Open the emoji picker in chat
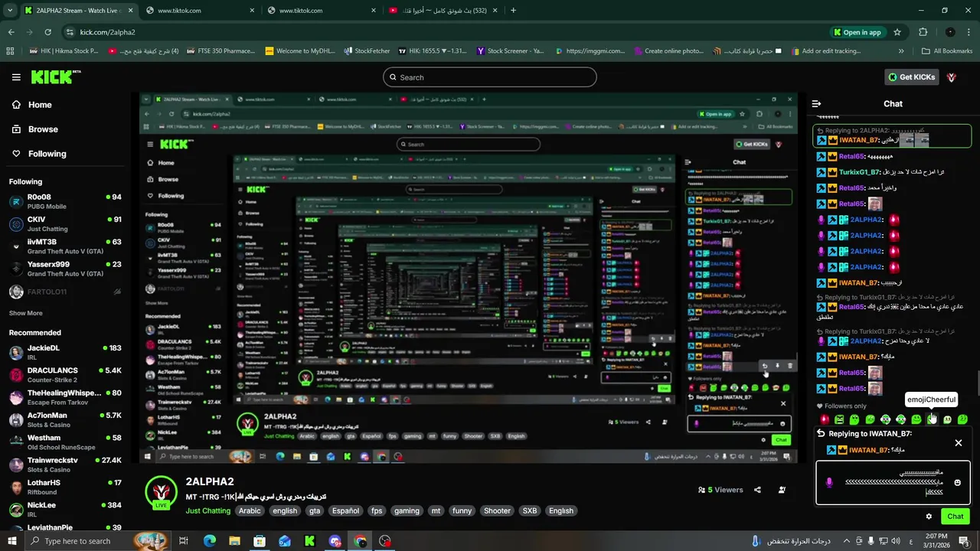Image resolution: width=980 pixels, height=551 pixels. click(x=957, y=483)
